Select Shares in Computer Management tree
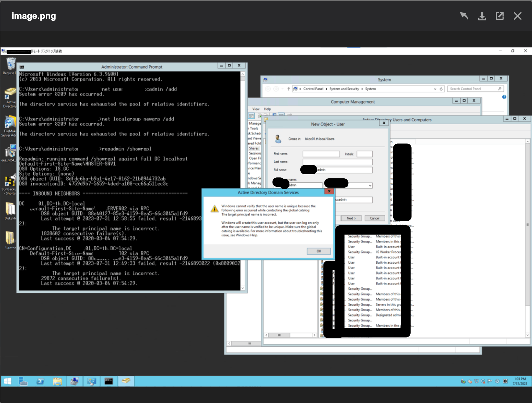The height and width of the screenshot is (403, 532). click(254, 148)
